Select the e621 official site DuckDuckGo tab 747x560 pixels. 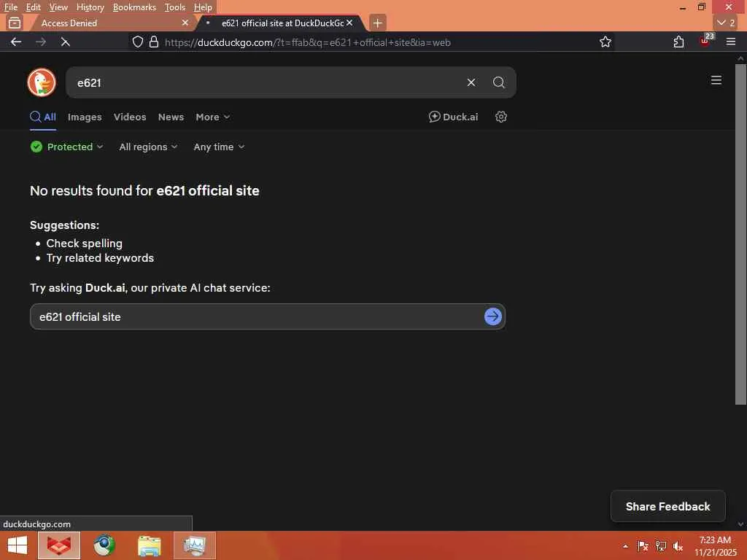tap(281, 23)
